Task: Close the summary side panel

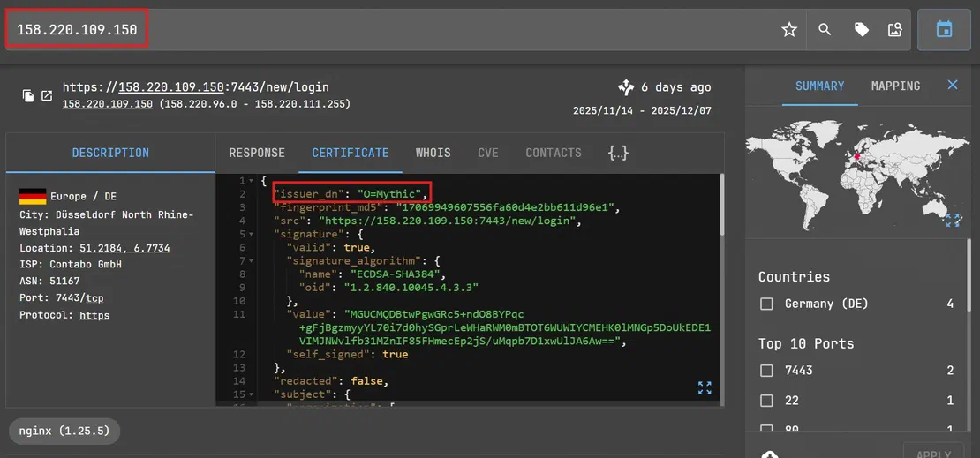Action: (x=952, y=85)
